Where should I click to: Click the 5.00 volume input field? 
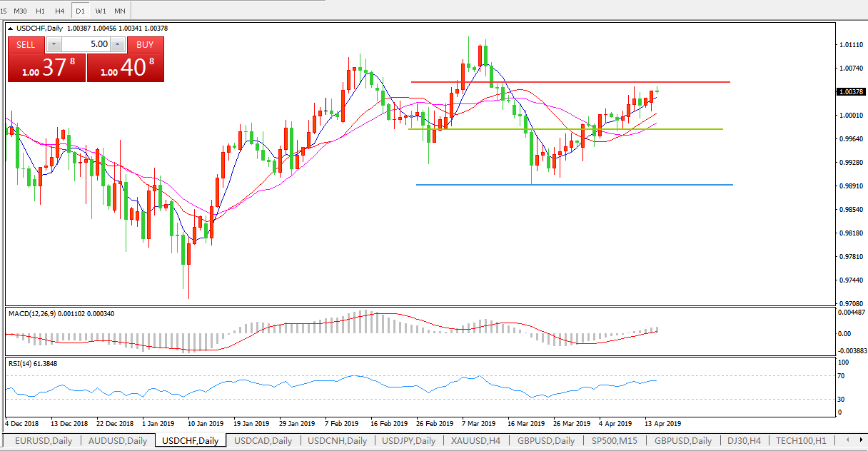click(x=86, y=44)
